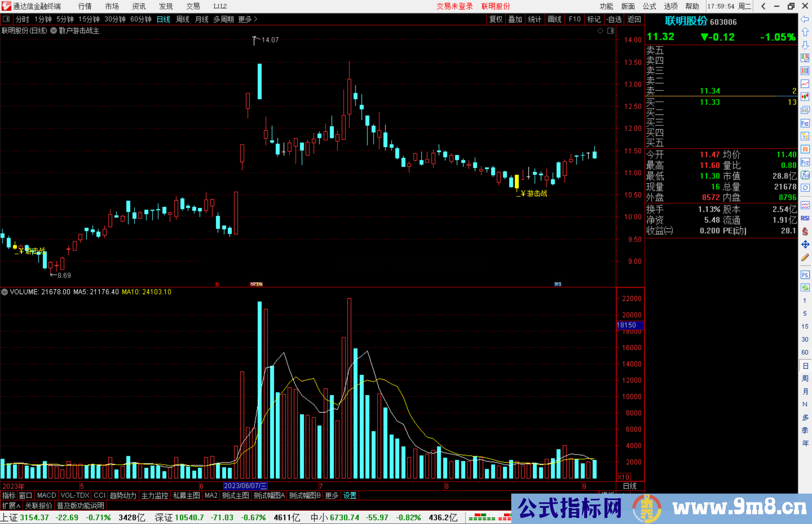Click the 复权 button
Viewport: 812px width, 524px height.
(x=496, y=19)
